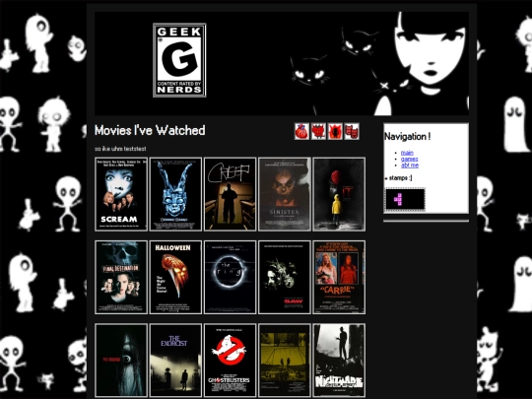Open the Scream movie poster

point(121,194)
